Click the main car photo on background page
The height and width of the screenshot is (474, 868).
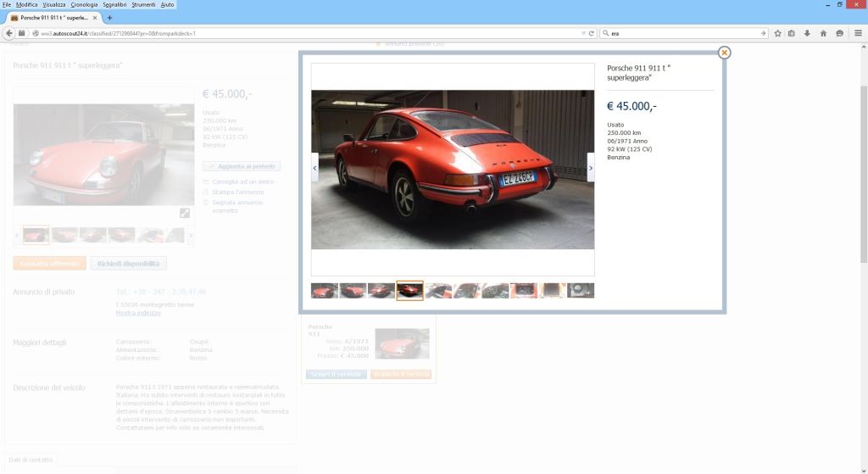[104, 154]
